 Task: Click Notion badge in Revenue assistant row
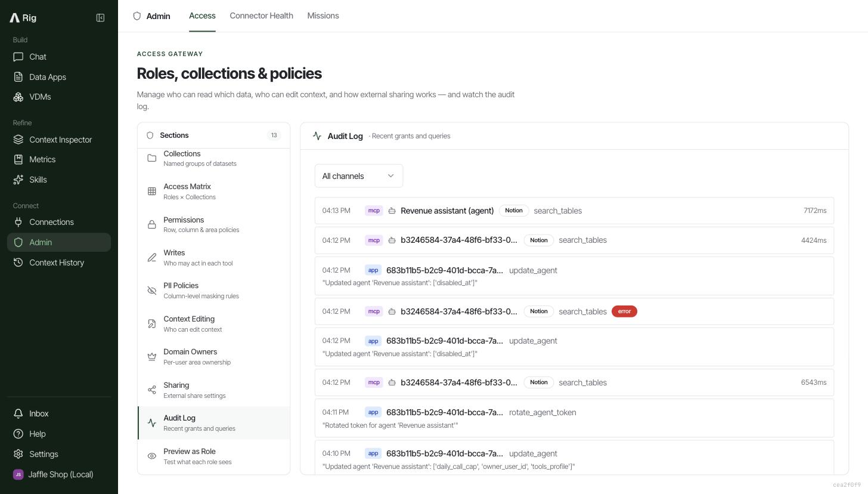[x=514, y=211]
